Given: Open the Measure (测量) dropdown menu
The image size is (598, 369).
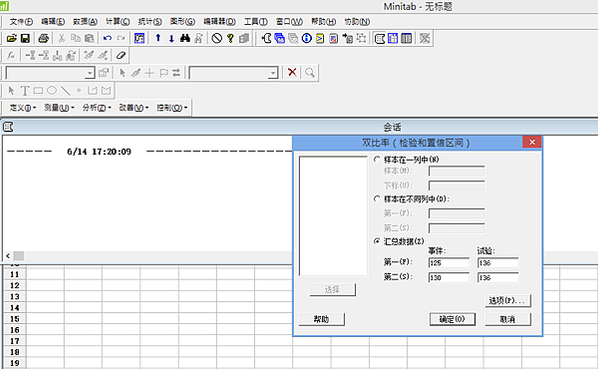Looking at the screenshot, I should [x=59, y=108].
